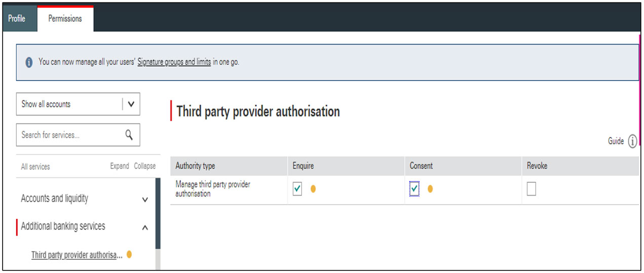The height and width of the screenshot is (273, 644).
Task: Select the Permissions tab
Action: [65, 19]
